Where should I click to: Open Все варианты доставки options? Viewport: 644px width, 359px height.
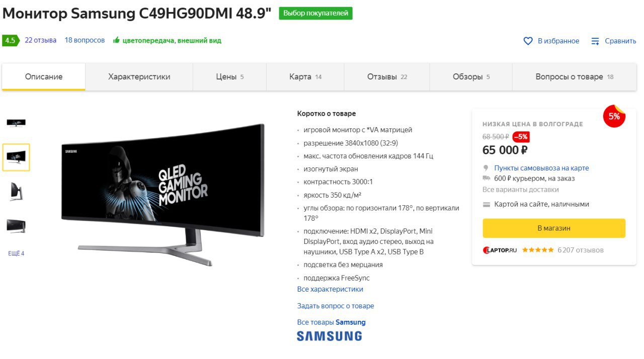pyautogui.click(x=521, y=190)
